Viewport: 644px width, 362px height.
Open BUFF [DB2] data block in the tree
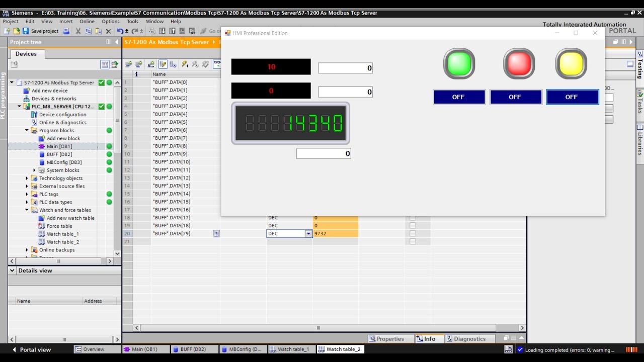59,154
